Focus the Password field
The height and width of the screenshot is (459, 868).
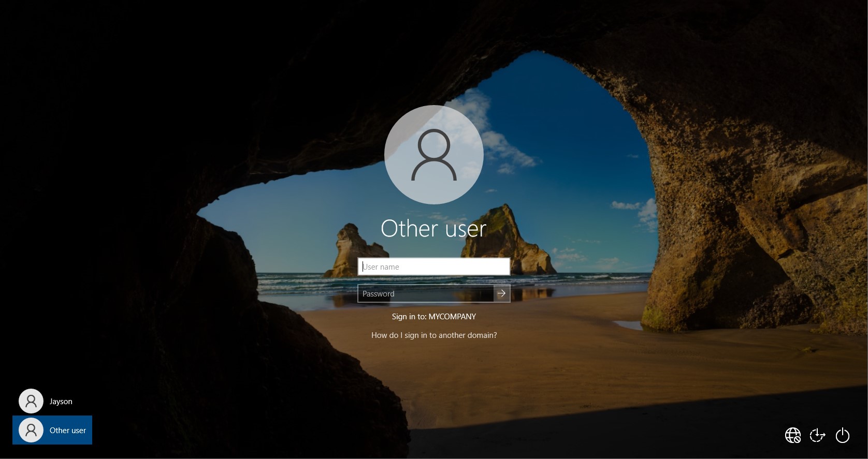click(x=425, y=294)
